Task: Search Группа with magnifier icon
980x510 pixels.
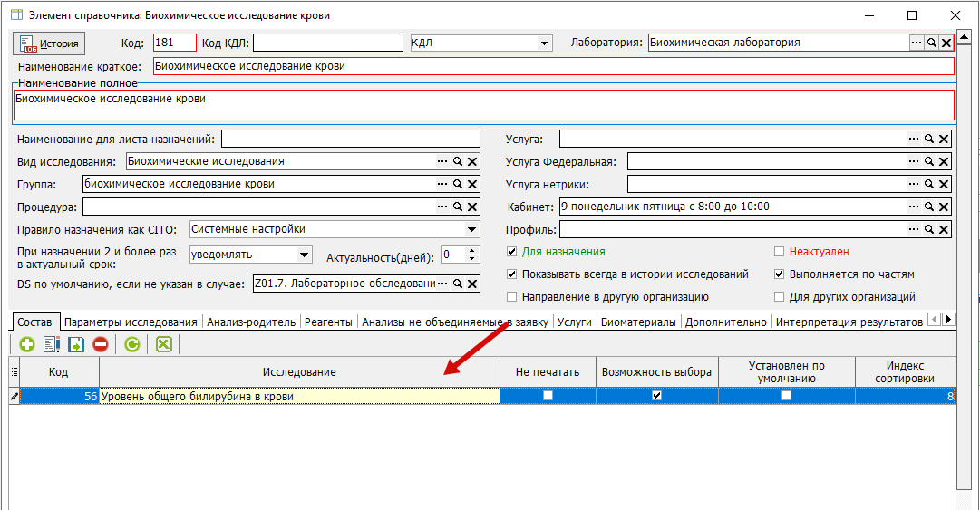Action: (x=458, y=184)
